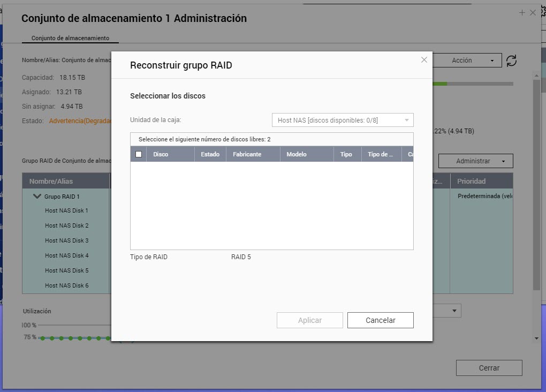
Task: Sort by the Fabricante column header
Action: coord(247,154)
